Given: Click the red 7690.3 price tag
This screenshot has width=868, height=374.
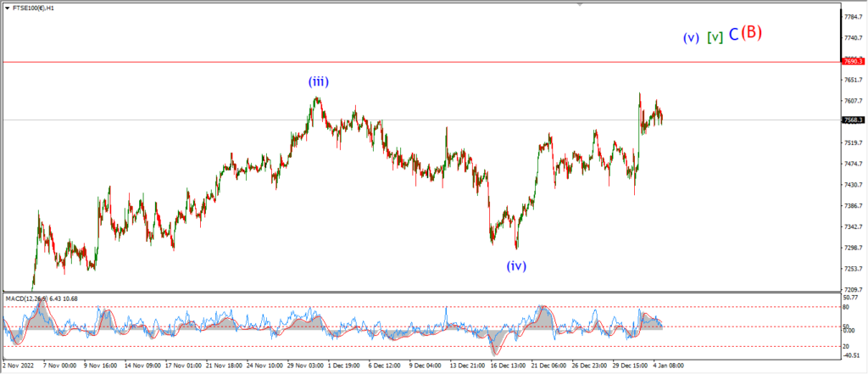Looking at the screenshot, I should pyautogui.click(x=854, y=62).
